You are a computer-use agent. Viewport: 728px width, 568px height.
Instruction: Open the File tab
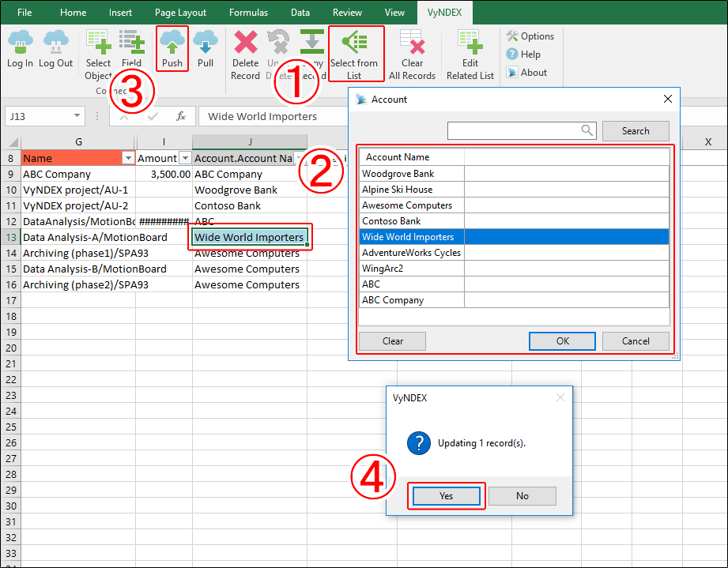pyautogui.click(x=25, y=13)
